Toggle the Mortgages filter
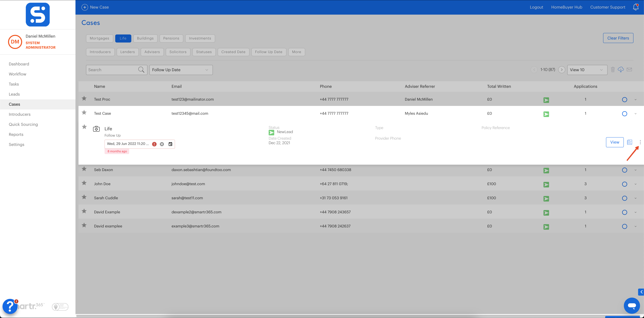The image size is (644, 318). pos(99,38)
